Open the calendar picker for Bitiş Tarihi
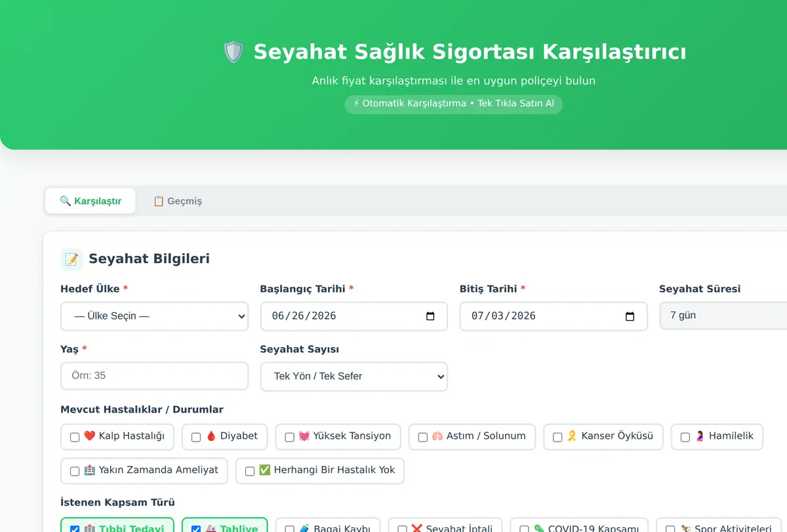This screenshot has width=787, height=532. (630, 316)
